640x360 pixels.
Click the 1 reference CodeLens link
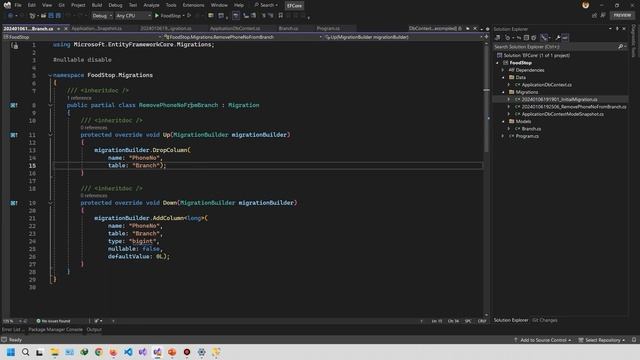(x=79, y=98)
